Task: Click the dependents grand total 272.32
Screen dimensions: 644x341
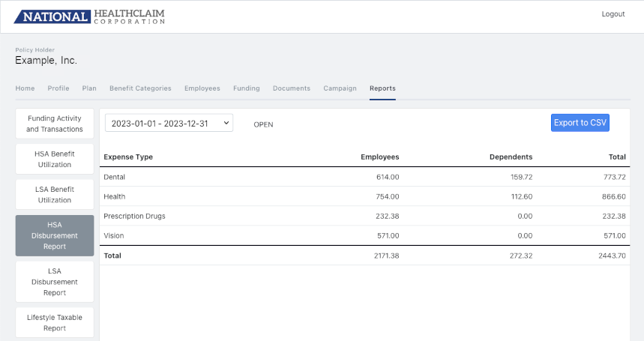Action: click(x=521, y=256)
